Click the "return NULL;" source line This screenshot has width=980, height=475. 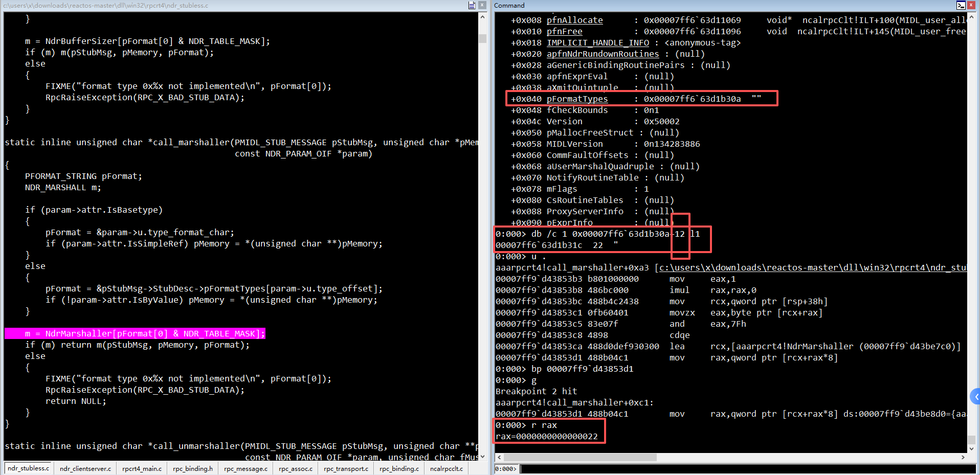[76, 401]
